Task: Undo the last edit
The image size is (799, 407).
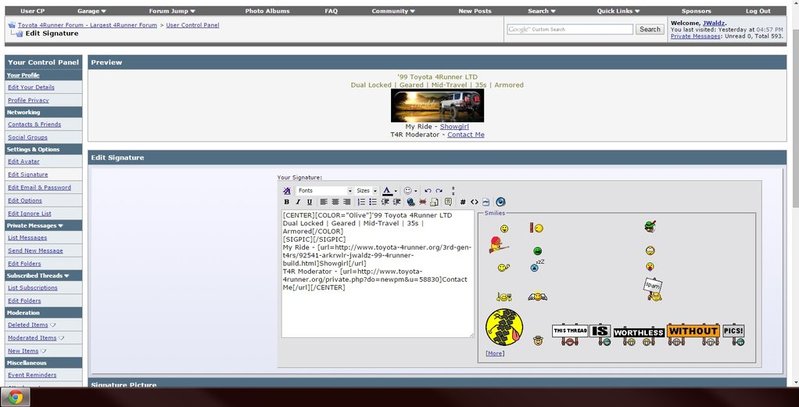Action: pyautogui.click(x=428, y=191)
